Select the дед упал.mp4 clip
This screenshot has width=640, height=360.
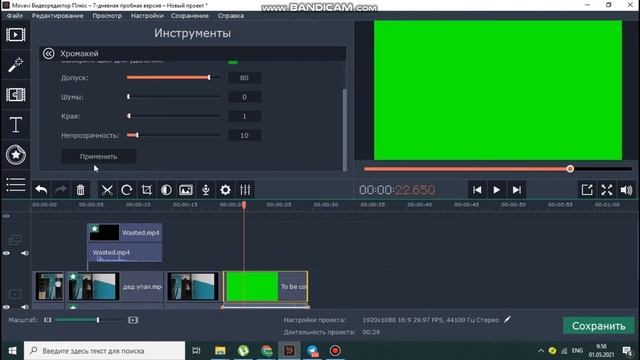click(x=115, y=287)
